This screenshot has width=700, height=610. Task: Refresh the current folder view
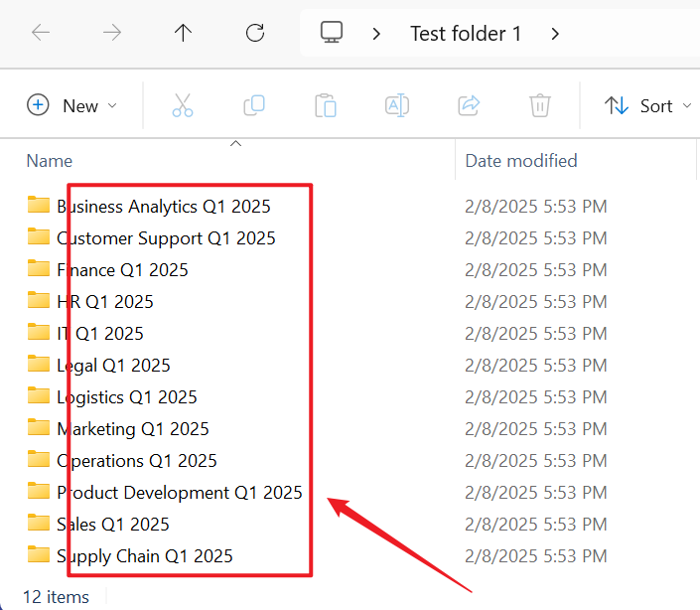(x=255, y=33)
